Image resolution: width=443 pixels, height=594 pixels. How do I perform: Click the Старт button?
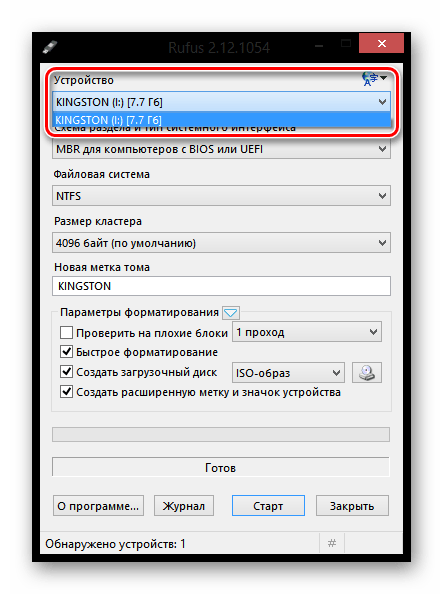(x=268, y=506)
